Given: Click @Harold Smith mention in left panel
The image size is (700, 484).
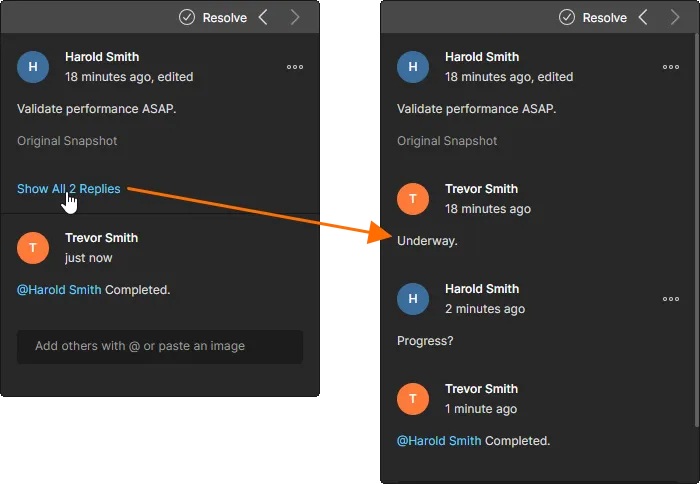Looking at the screenshot, I should coord(59,290).
